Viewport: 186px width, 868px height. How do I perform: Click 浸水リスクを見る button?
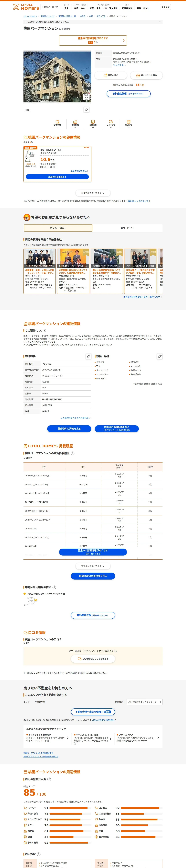(146, 76)
